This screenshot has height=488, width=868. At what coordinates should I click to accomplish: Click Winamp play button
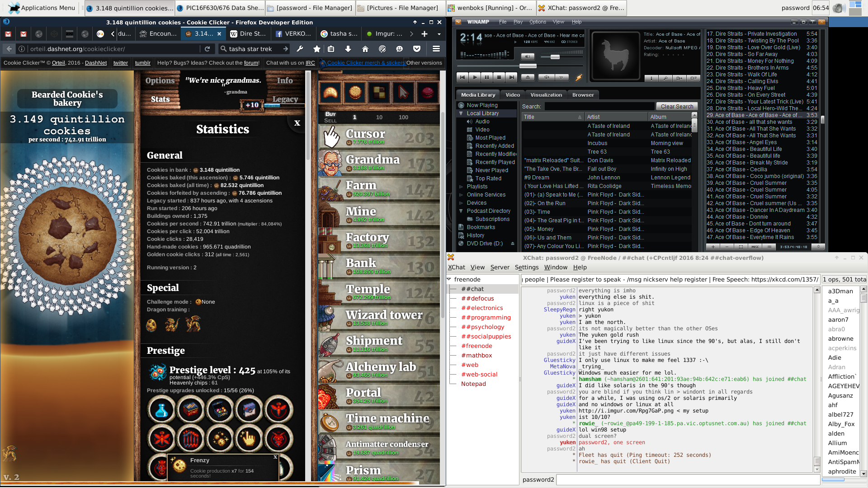474,77
